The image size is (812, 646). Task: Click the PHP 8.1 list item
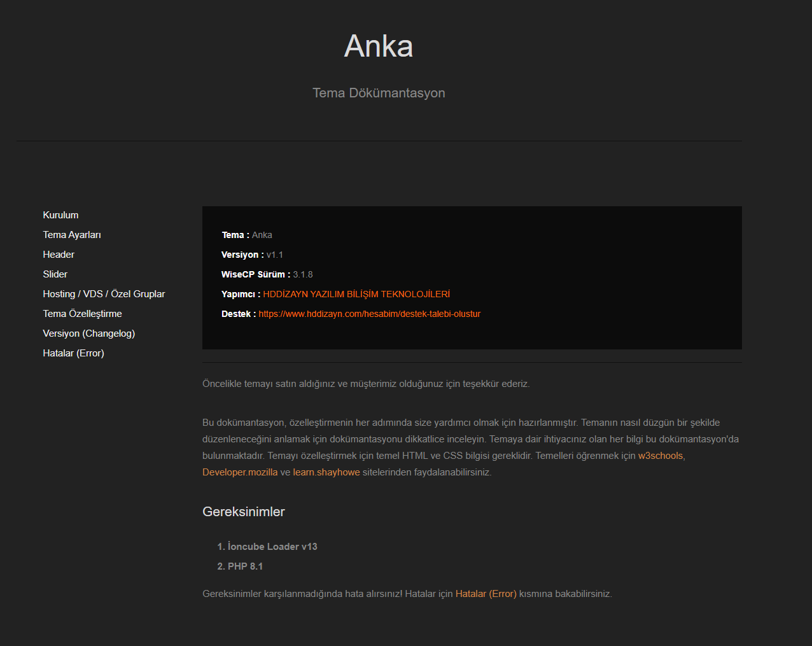[x=246, y=566]
